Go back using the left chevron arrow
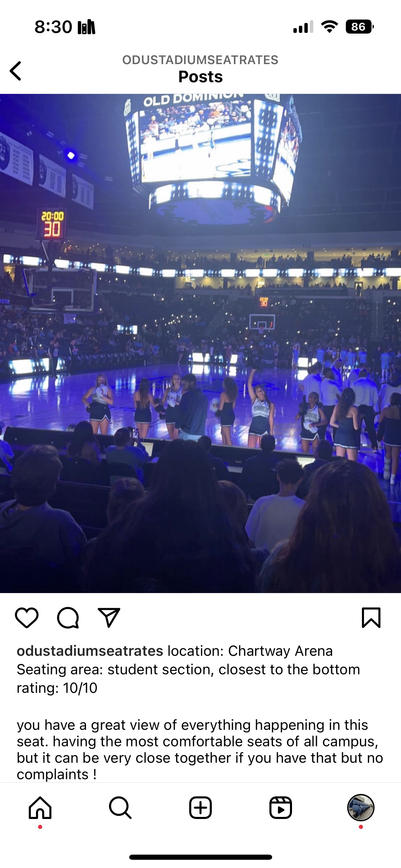Screen dimensions: 401x868 pyautogui.click(x=16, y=71)
